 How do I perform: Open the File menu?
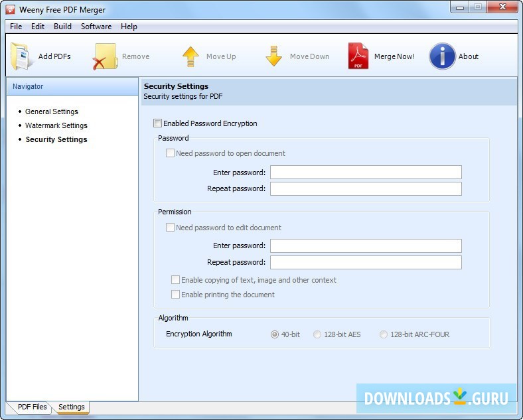16,27
